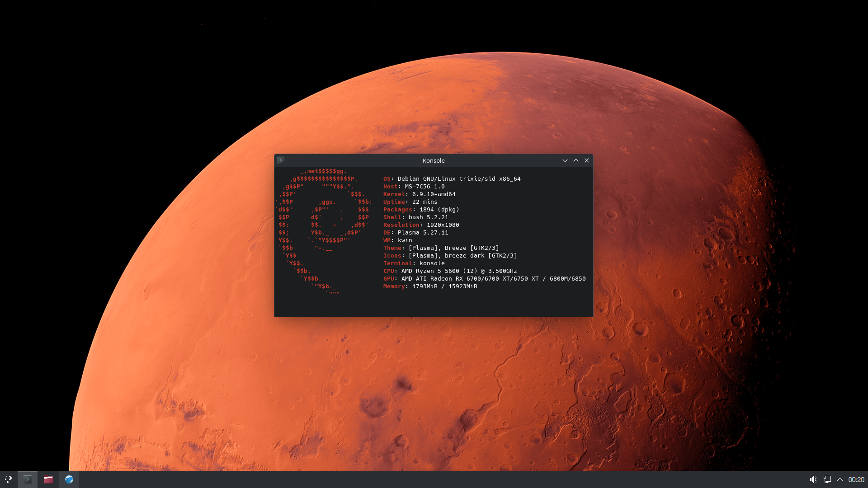868x488 pixels.
Task: Click the Memory value '1793MiB / 15923MiB'
Action: [x=444, y=286]
